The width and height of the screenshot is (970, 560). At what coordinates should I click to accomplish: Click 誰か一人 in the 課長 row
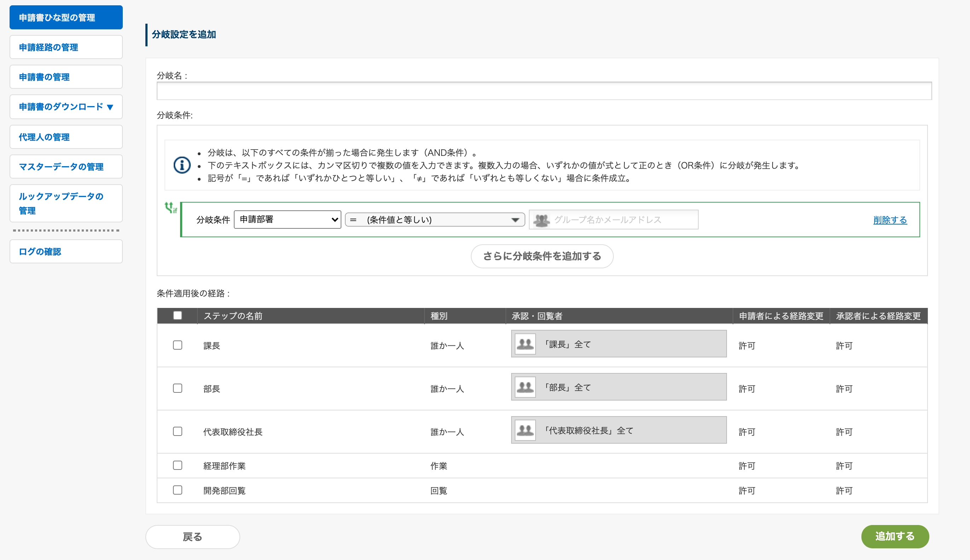click(x=447, y=346)
